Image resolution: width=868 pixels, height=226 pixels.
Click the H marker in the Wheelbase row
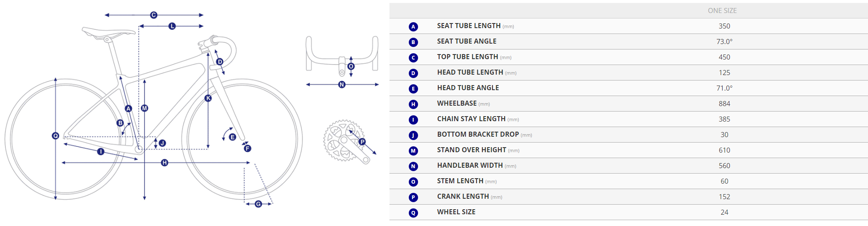click(413, 104)
